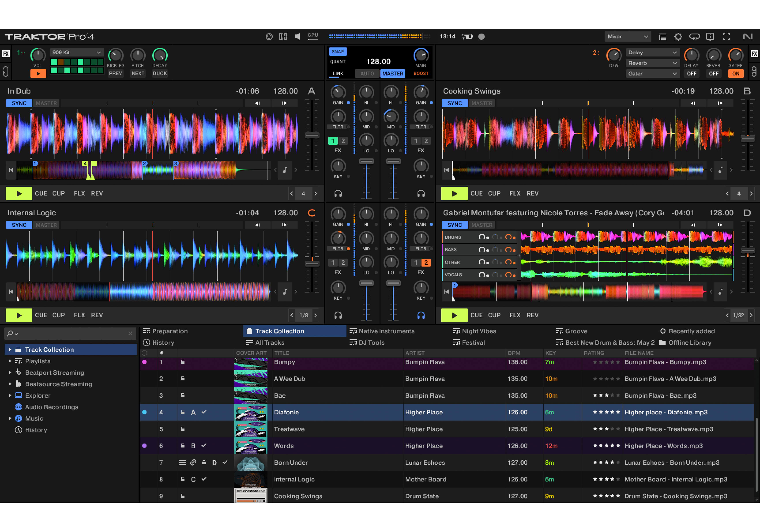The width and height of the screenshot is (760, 532).
Task: Increase Deck A loop size with right arrow
Action: pyautogui.click(x=316, y=194)
